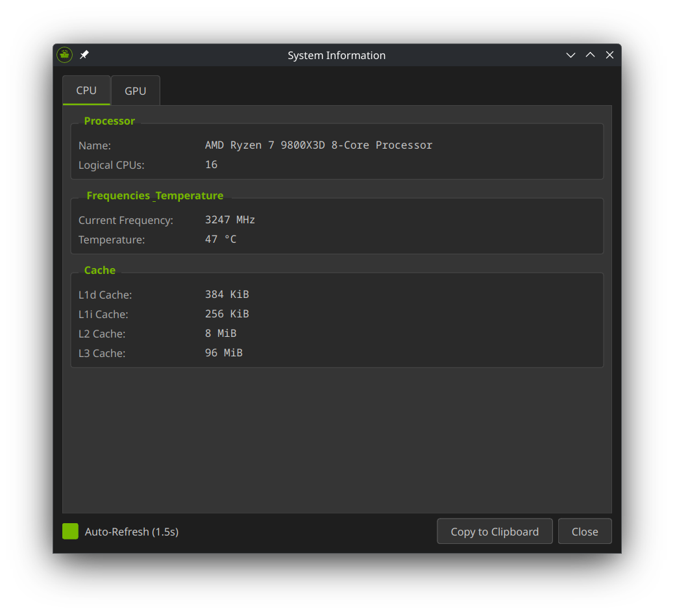This screenshot has width=675, height=616.
Task: Minimize the System Information window
Action: click(x=571, y=55)
